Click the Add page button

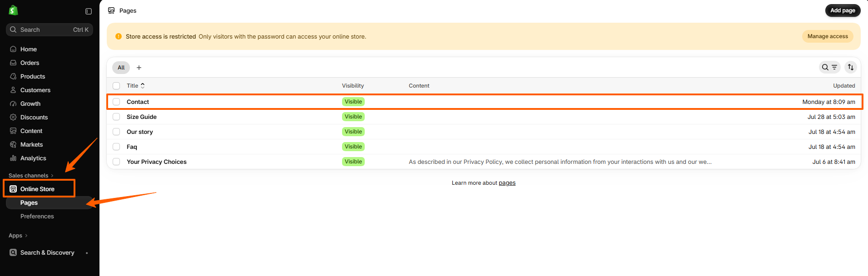point(843,10)
